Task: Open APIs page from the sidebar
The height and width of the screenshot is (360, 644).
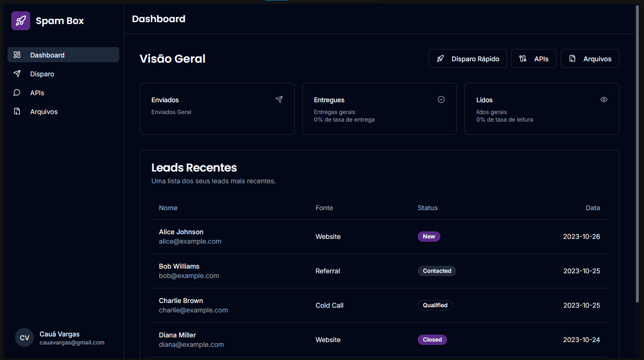Action: (x=63, y=92)
